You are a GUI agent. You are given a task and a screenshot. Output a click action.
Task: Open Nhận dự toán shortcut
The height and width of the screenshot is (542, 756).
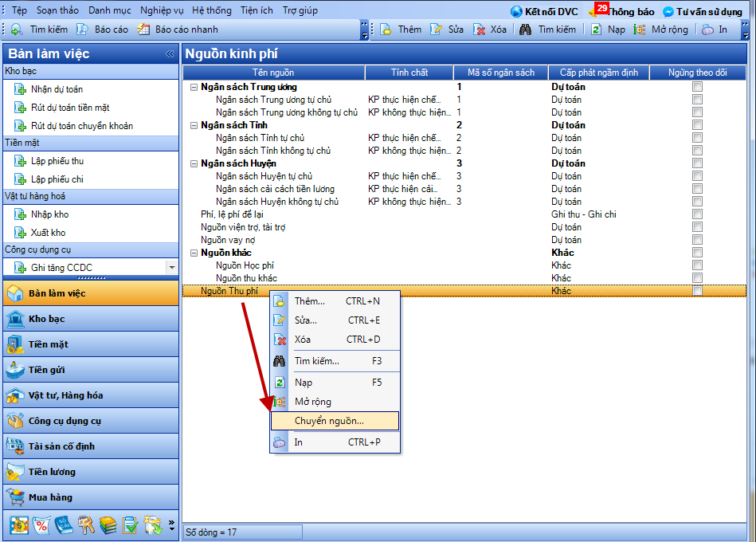49,89
